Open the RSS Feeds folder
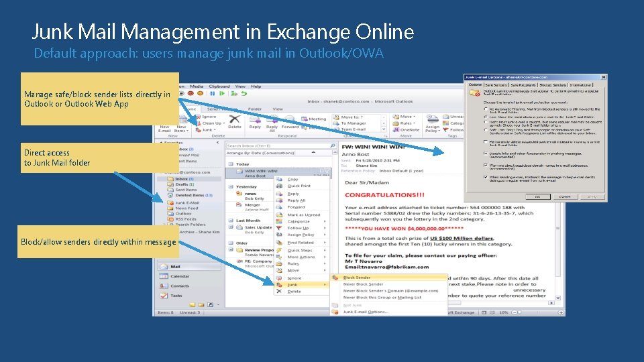 182,219
